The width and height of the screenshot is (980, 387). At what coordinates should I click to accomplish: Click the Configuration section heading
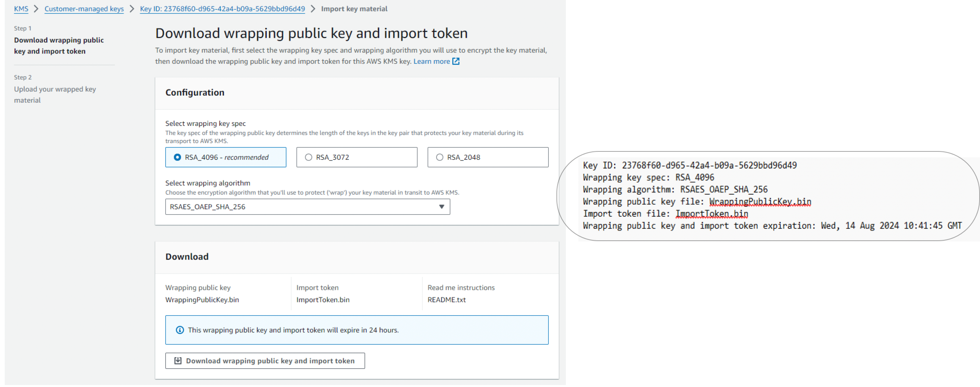[x=195, y=93]
